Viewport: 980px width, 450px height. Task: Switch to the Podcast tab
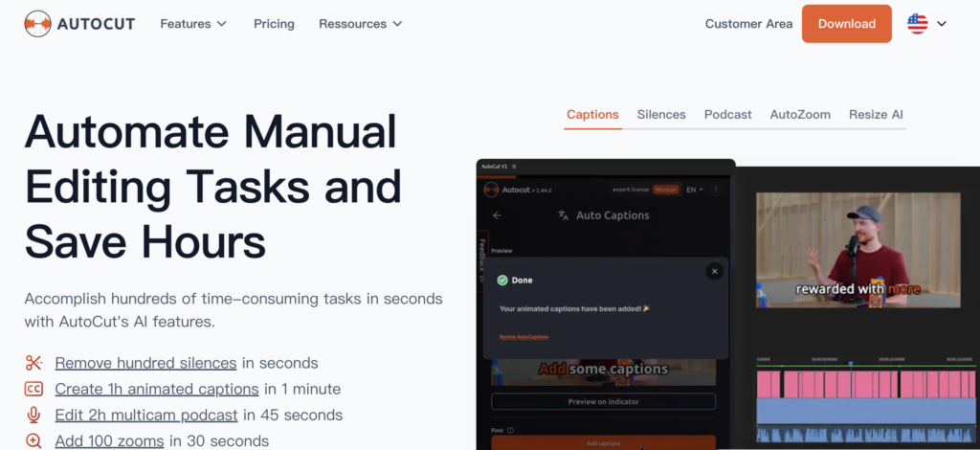click(727, 114)
